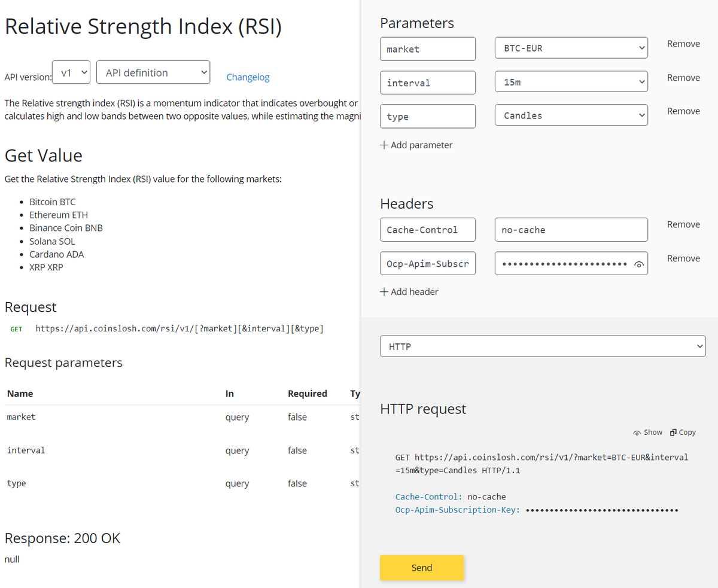
Task: Open the Changelog link
Action: [x=248, y=77]
